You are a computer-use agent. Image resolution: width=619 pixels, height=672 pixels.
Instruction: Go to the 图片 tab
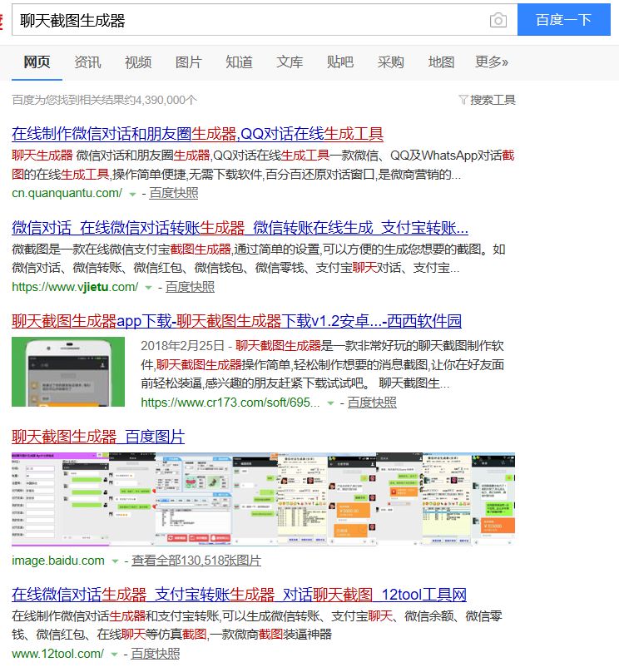[189, 62]
